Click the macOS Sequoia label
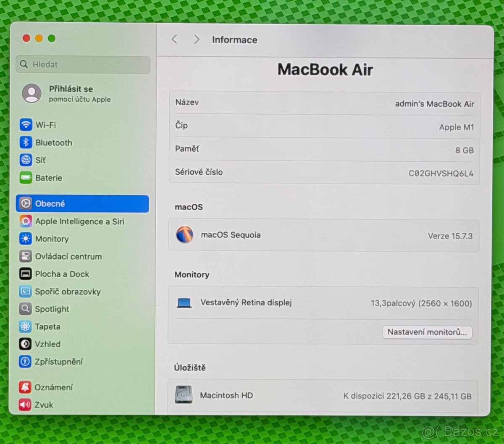The width and height of the screenshot is (504, 444). coord(231,235)
